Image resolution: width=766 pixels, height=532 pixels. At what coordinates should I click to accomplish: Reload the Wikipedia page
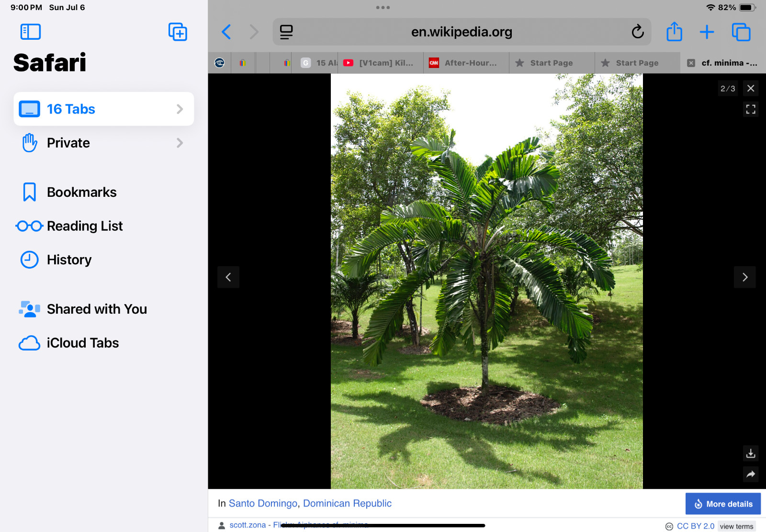click(638, 32)
